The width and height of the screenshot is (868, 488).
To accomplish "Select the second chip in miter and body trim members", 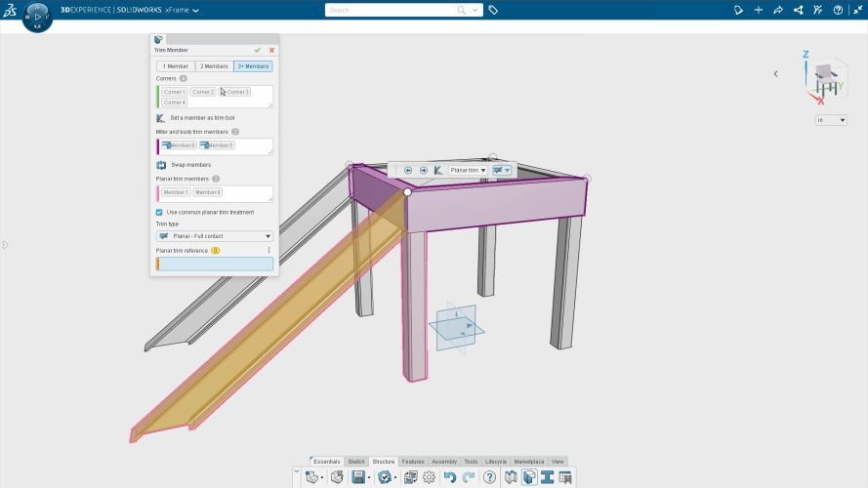I will pyautogui.click(x=217, y=145).
